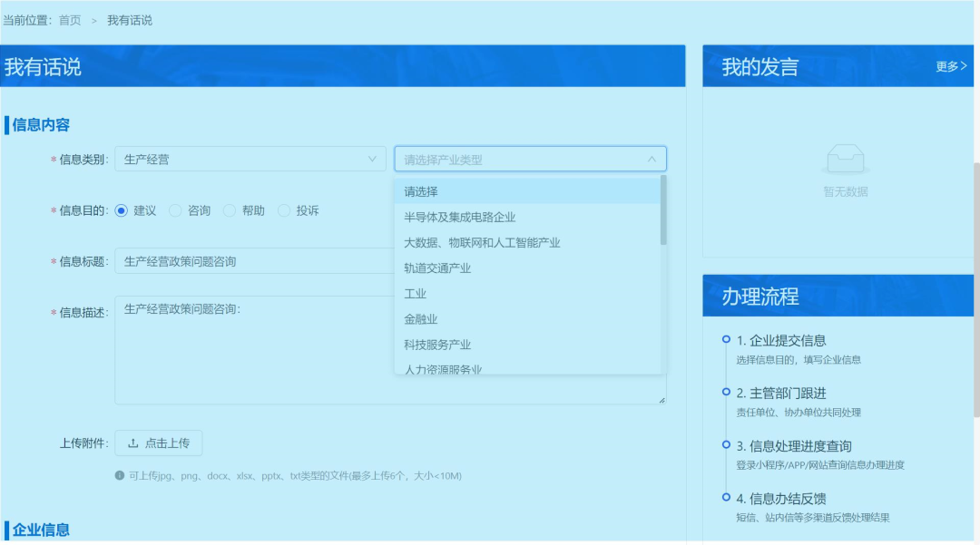Screen dimensions: 980x545
Task: Click the upload icon in 点击上传 button
Action: pyautogui.click(x=133, y=443)
